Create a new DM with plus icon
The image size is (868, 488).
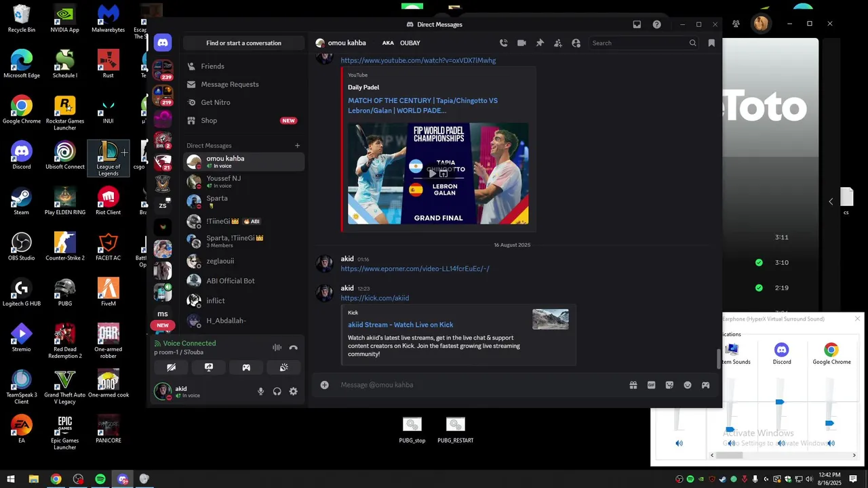(297, 145)
